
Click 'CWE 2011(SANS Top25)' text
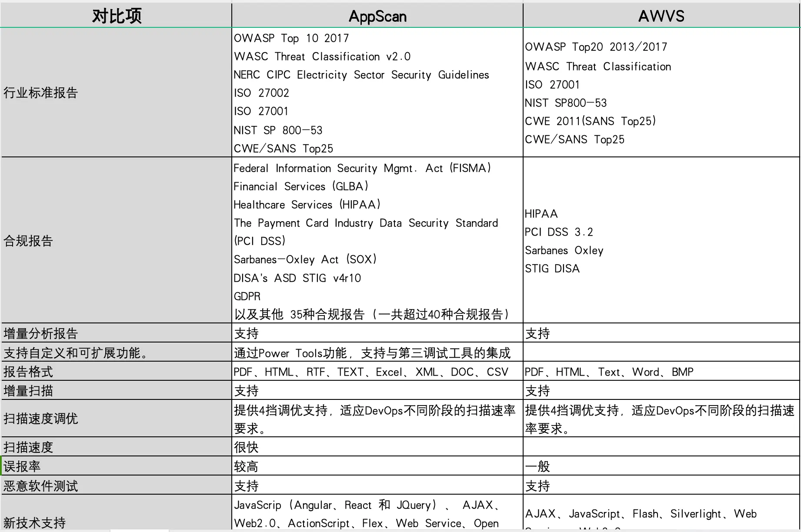tap(591, 121)
